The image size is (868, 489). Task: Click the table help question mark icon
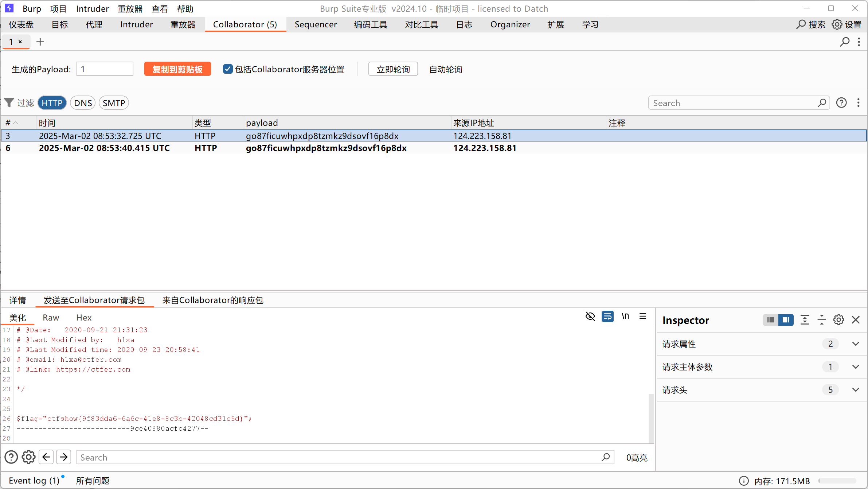click(841, 103)
